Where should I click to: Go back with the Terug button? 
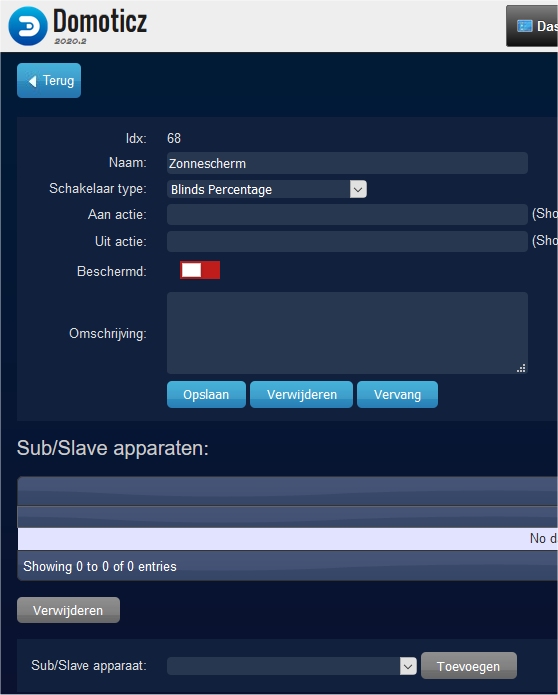49,81
